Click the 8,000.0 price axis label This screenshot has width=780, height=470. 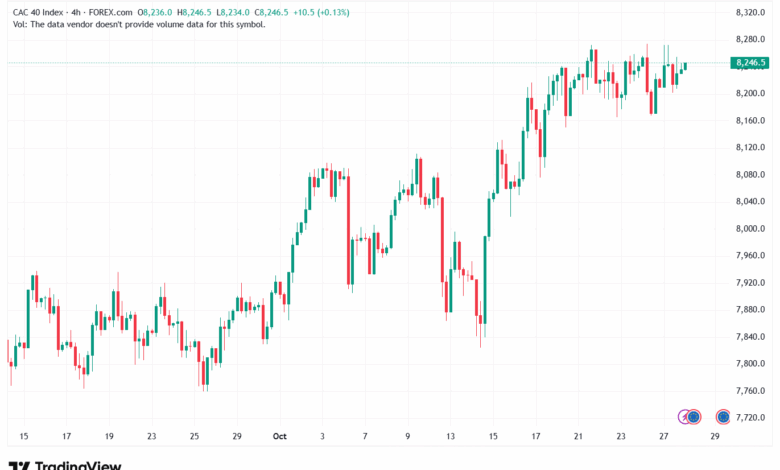(x=749, y=228)
